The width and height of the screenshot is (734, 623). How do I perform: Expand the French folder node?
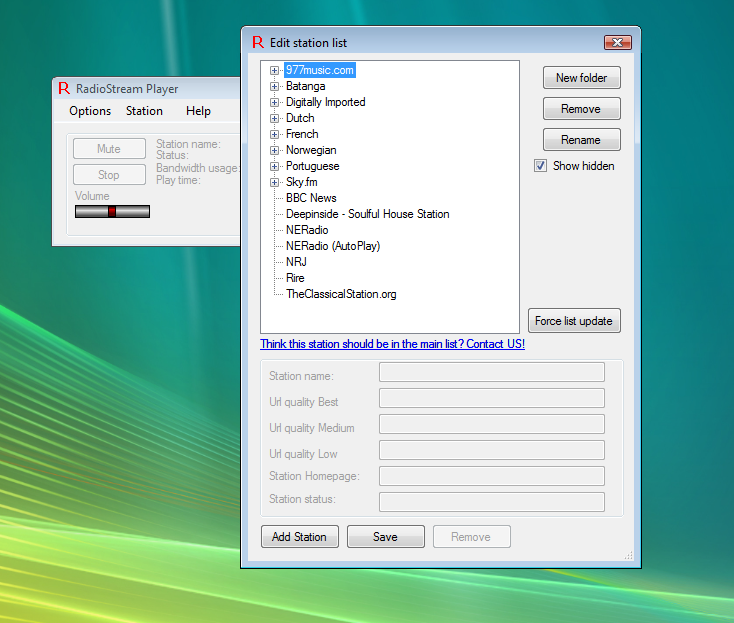pos(274,134)
